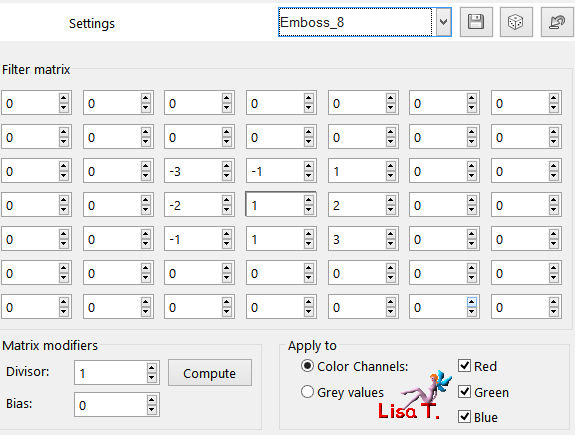
Task: Click the Bias input field
Action: click(x=111, y=405)
